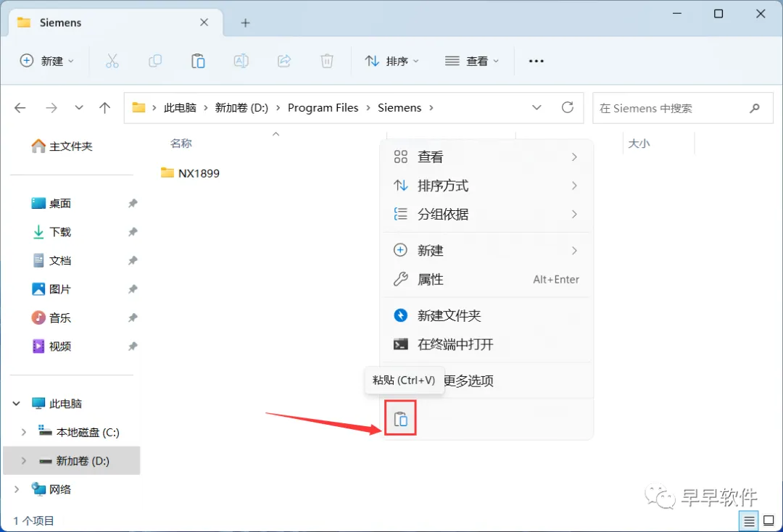Unpin 图片 with its pin icon
Image resolution: width=783 pixels, height=532 pixels.
coord(133,289)
